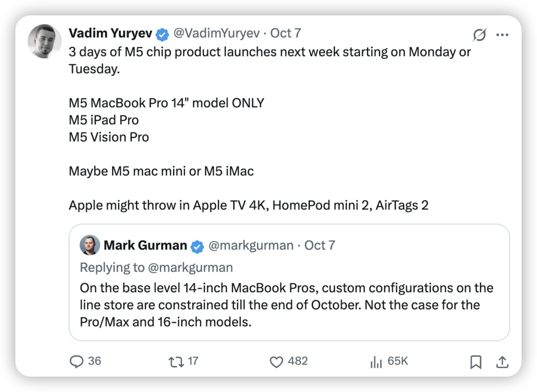Open the quoted post's Oct 7 timestamp
The image size is (537, 392).
click(319, 245)
